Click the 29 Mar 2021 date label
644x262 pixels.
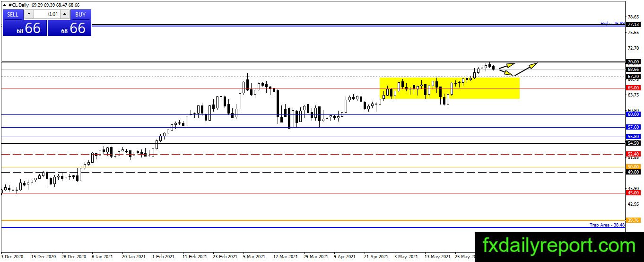[x=316, y=257]
